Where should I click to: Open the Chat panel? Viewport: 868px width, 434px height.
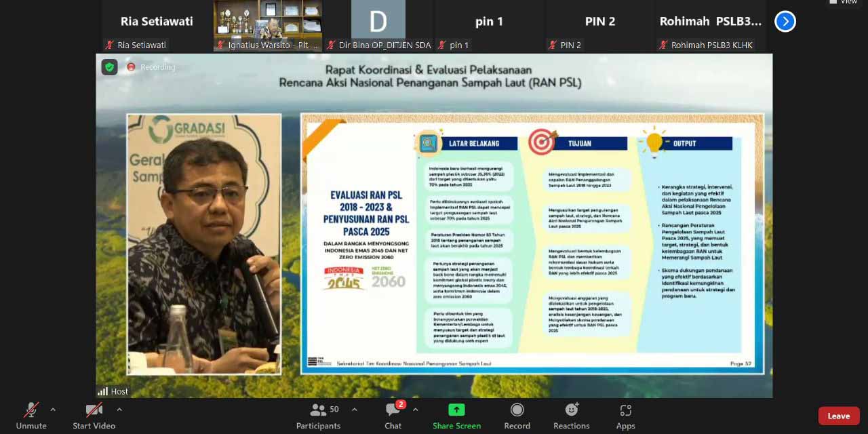[x=393, y=415]
